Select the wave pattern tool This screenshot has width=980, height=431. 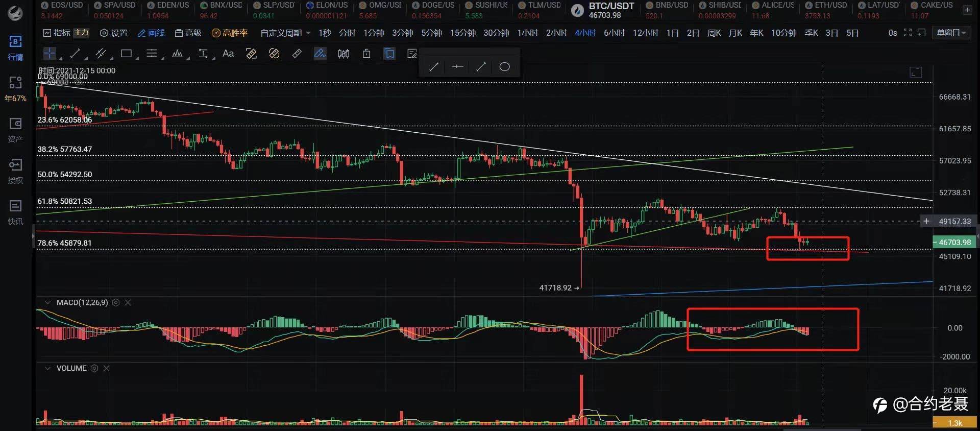177,53
